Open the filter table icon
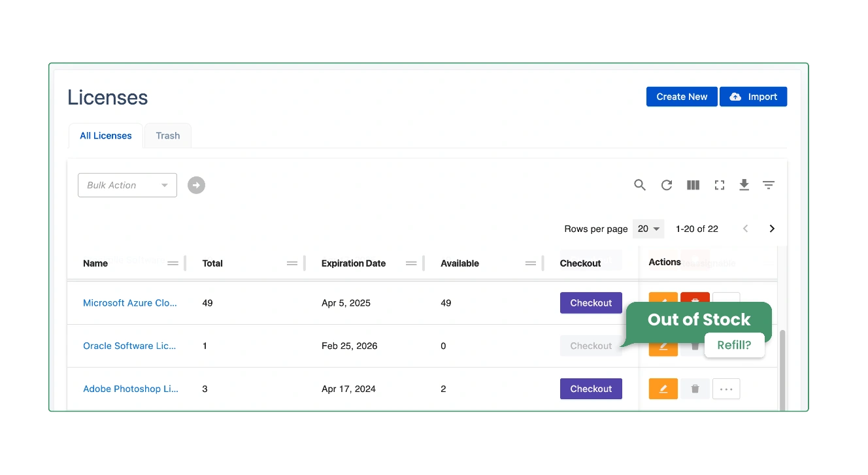The height and width of the screenshot is (475, 868). [769, 186]
